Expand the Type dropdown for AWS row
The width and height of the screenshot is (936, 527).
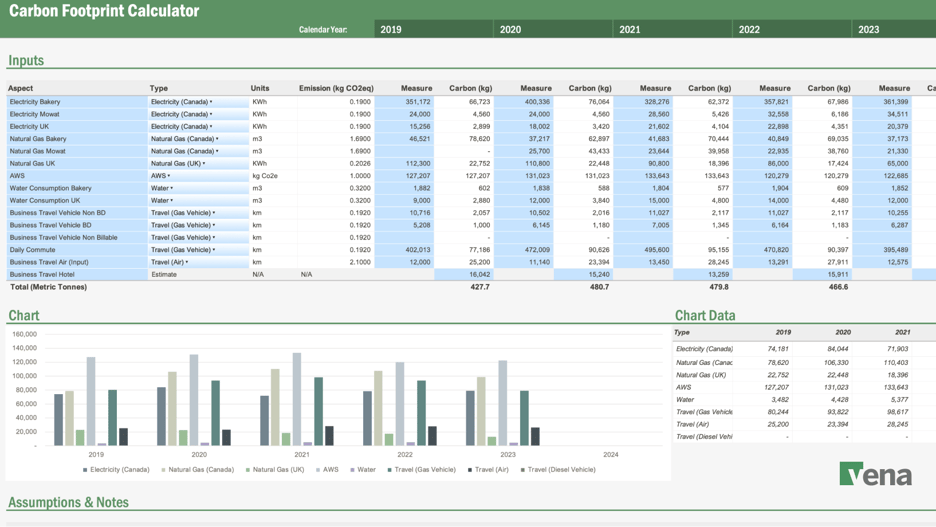pos(169,176)
